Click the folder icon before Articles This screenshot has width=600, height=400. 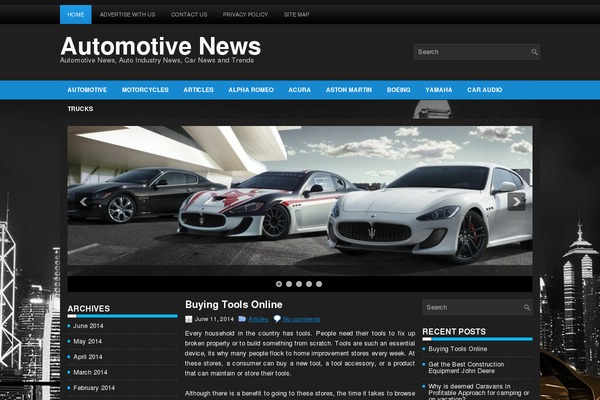coord(242,319)
